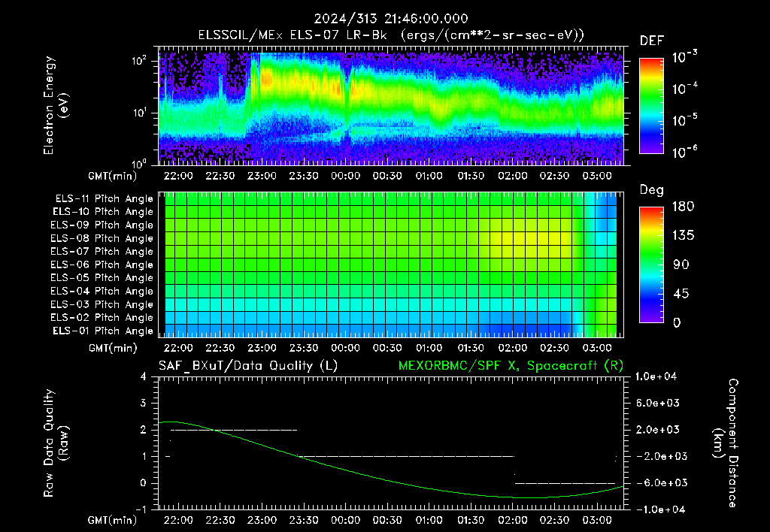Click 22:30 tick under the pitch angle panel
This screenshot has height=532, width=770.
[220, 348]
